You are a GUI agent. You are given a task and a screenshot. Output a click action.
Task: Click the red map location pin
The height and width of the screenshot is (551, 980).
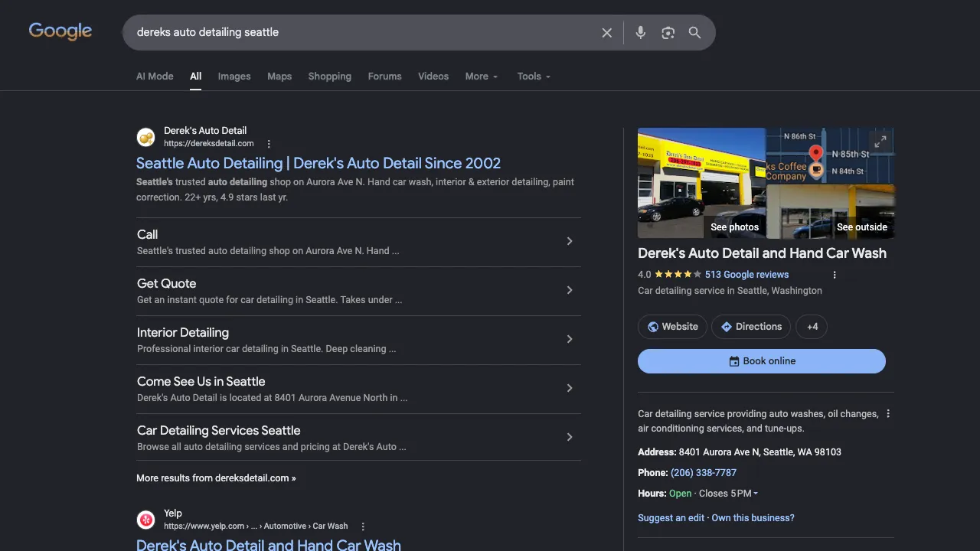point(816,154)
